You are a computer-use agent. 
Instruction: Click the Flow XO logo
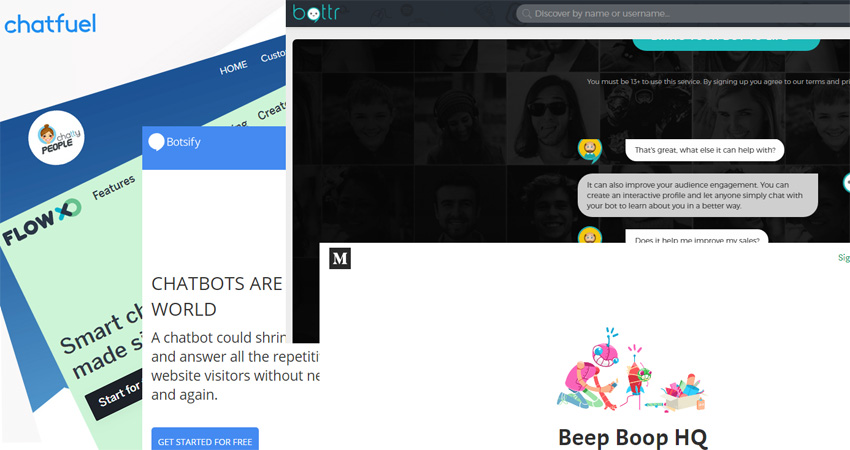point(42,222)
